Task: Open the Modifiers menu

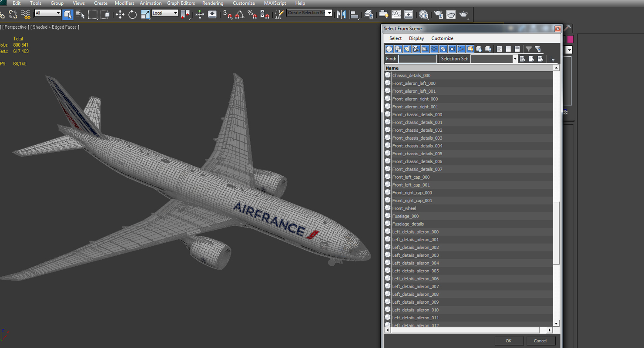Action: pyautogui.click(x=124, y=3)
